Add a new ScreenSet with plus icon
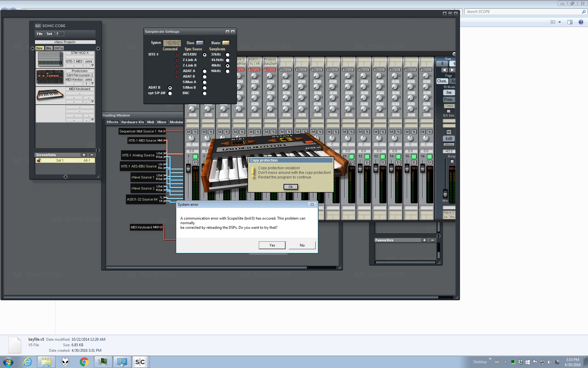 84,155
